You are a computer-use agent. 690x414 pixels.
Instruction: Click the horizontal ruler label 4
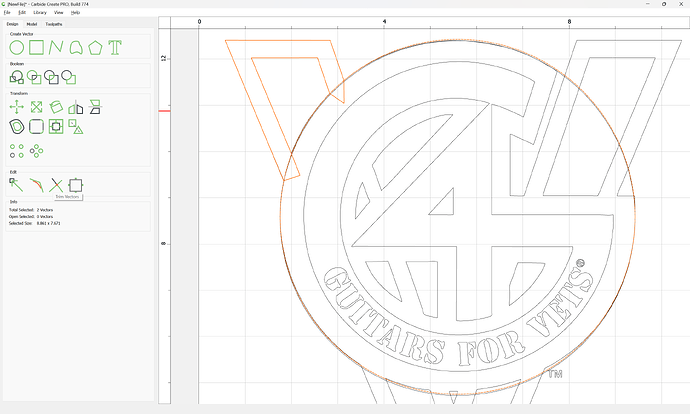coord(385,22)
